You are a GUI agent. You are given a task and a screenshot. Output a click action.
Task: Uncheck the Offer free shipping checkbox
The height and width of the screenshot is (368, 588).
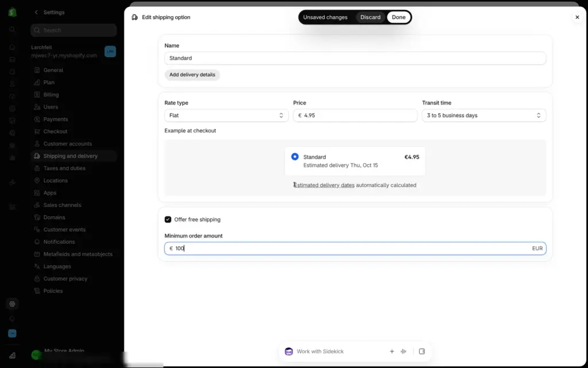(x=168, y=220)
